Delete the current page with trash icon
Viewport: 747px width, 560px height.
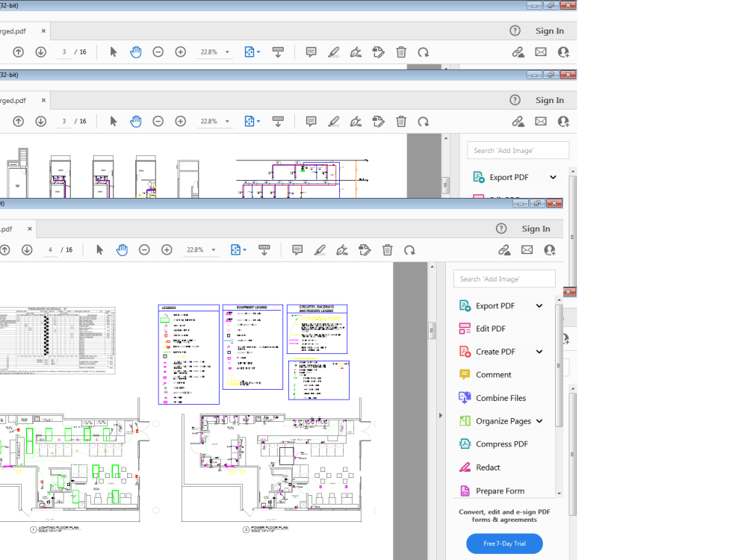(387, 249)
